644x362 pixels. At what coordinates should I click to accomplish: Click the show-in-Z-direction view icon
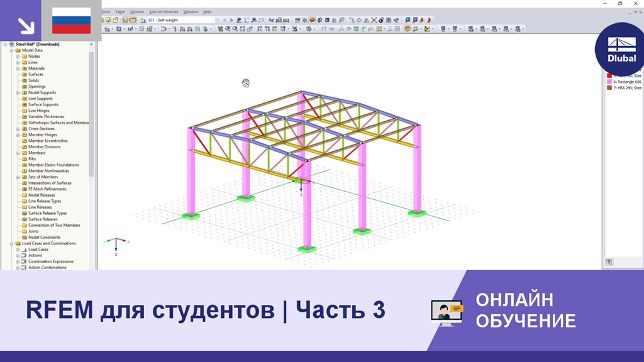pyautogui.click(x=274, y=29)
